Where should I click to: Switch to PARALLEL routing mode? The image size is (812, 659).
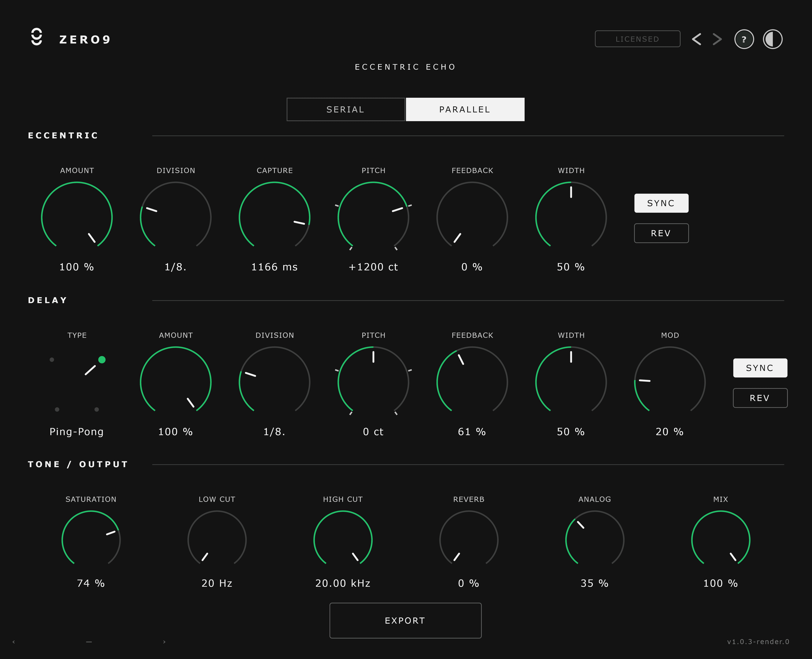point(465,109)
